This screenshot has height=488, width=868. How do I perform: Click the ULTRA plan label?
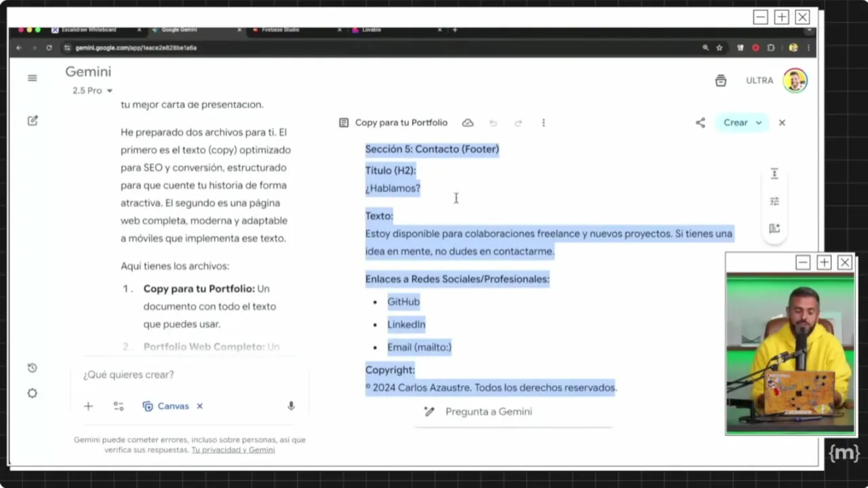759,81
